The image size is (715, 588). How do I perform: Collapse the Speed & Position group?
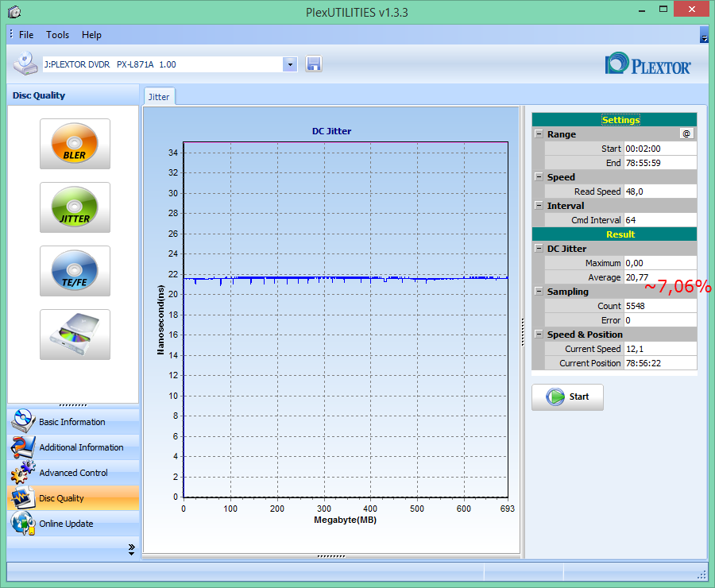click(539, 335)
